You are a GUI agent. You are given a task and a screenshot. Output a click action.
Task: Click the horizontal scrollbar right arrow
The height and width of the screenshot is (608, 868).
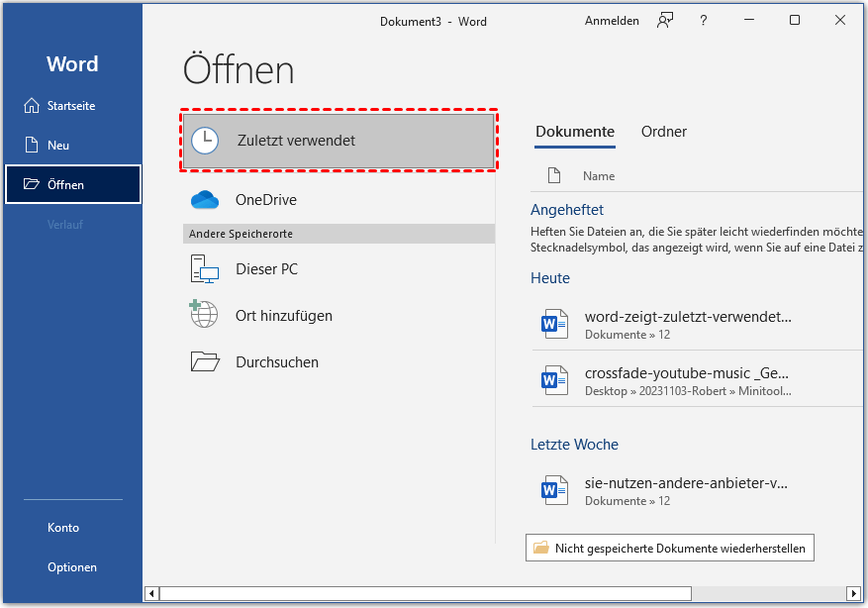(854, 593)
